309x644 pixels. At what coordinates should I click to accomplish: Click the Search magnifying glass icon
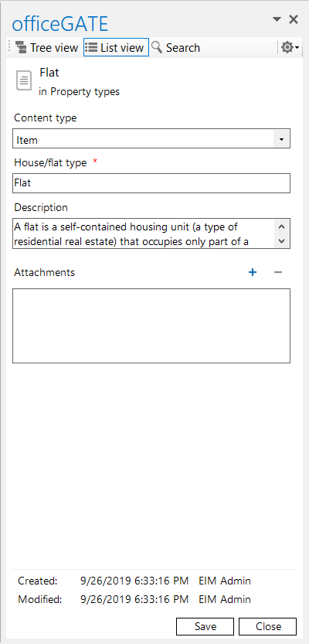pos(156,47)
